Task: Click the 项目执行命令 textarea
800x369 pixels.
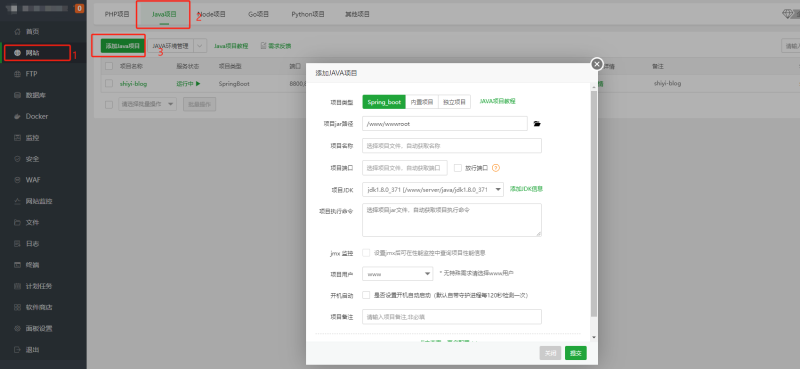Action: [452, 220]
